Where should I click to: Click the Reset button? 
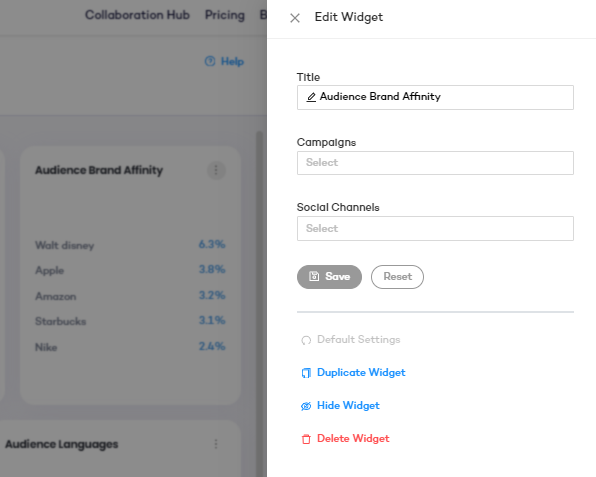pyautogui.click(x=397, y=277)
